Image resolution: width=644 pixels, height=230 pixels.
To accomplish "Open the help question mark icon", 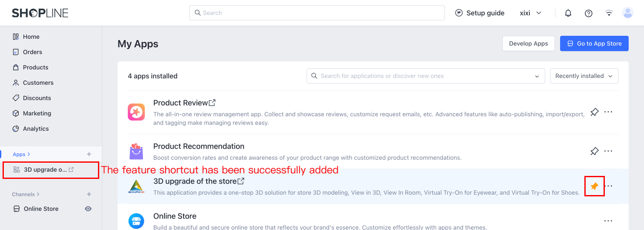I will point(589,13).
